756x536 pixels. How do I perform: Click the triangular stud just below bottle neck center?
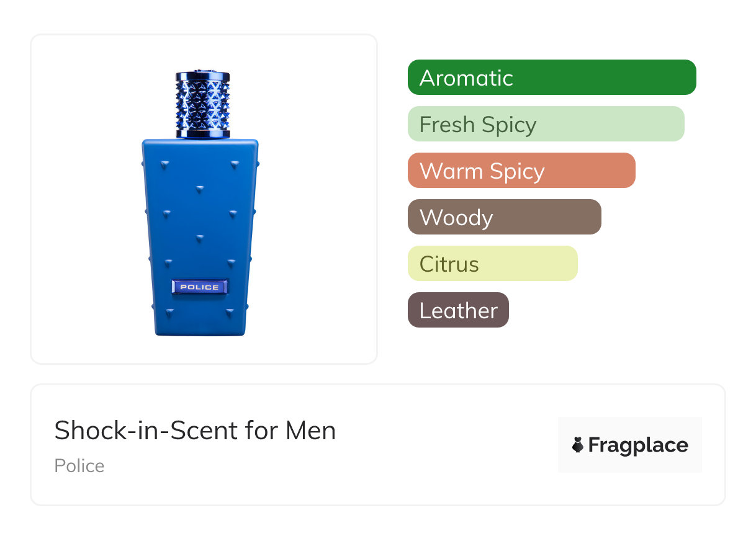pos(200,189)
